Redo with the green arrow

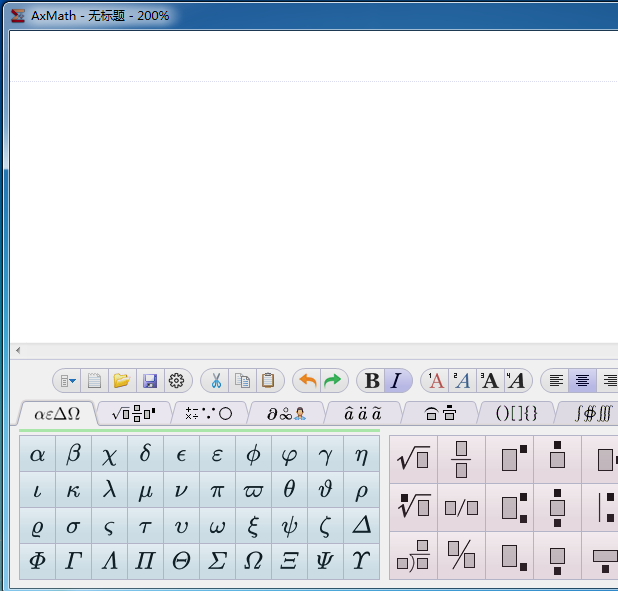(x=333, y=381)
